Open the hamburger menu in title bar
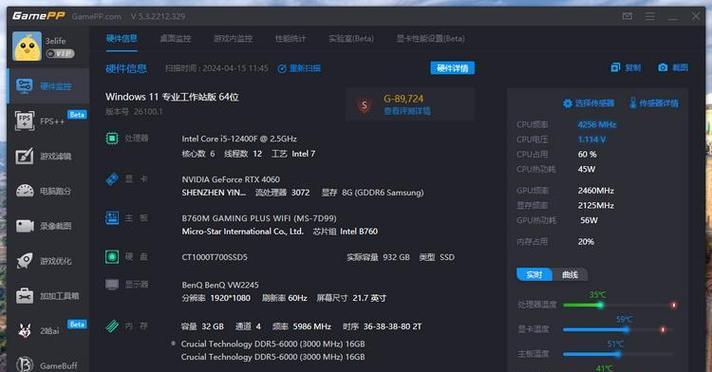Viewport: 712px width, 372px height. point(650,16)
